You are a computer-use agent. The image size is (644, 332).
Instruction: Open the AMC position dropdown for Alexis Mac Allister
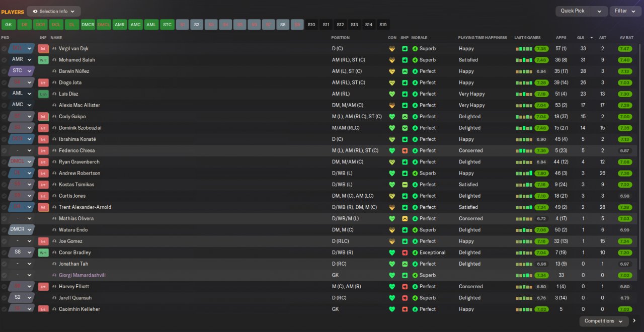tap(21, 105)
